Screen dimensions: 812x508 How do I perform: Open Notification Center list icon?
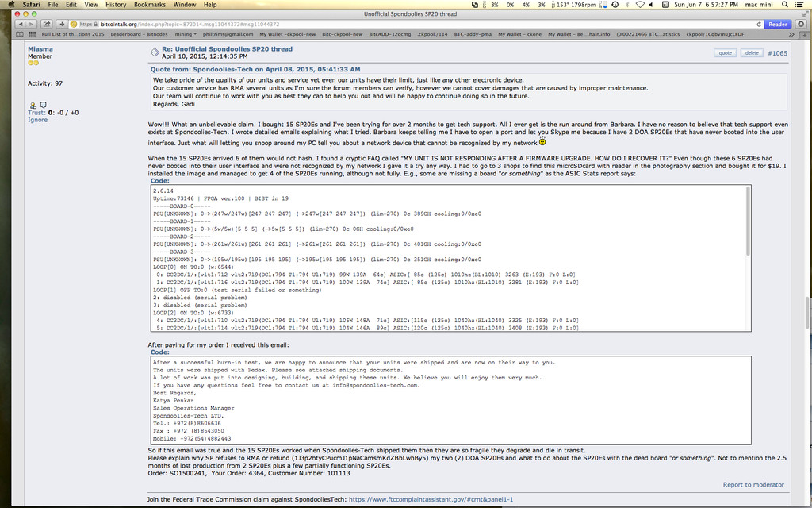pos(799,5)
